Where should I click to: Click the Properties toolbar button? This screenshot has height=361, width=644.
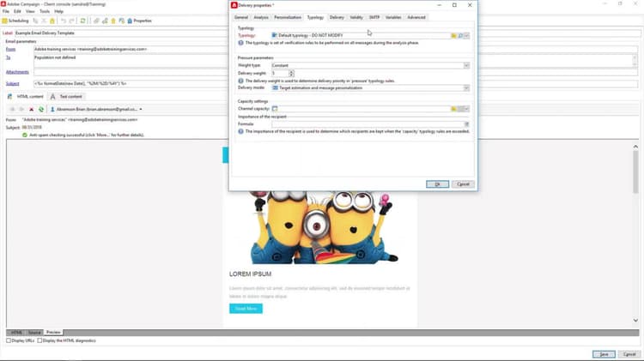[x=139, y=21]
